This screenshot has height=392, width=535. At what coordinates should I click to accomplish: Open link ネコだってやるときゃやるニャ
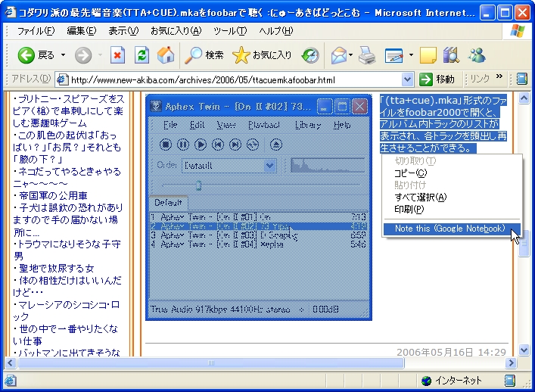67,177
